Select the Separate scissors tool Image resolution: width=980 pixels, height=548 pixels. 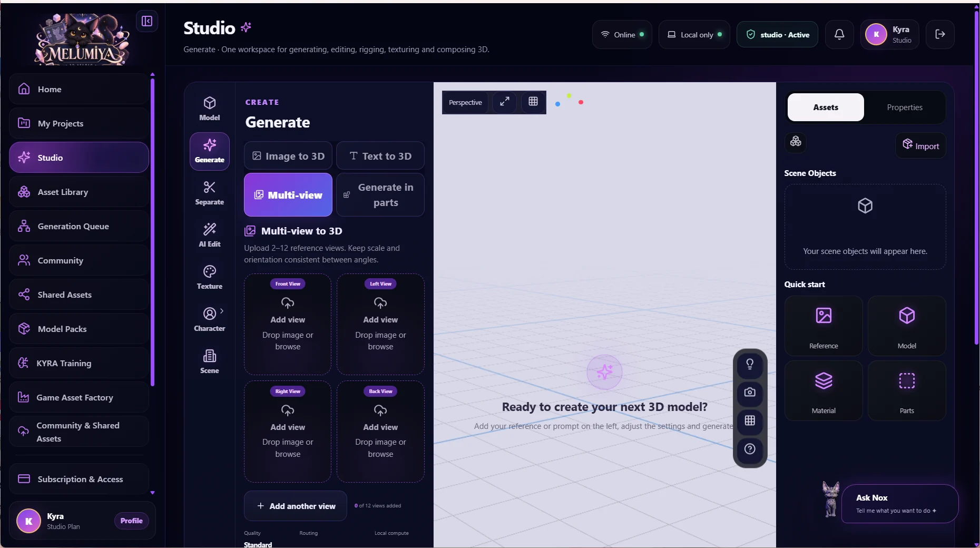coord(210,193)
